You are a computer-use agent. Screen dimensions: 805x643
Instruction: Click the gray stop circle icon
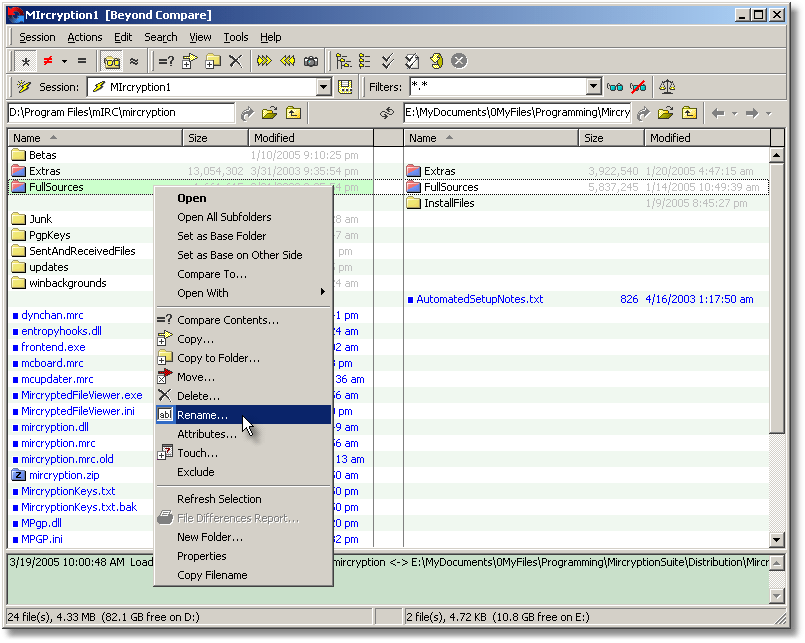point(459,62)
